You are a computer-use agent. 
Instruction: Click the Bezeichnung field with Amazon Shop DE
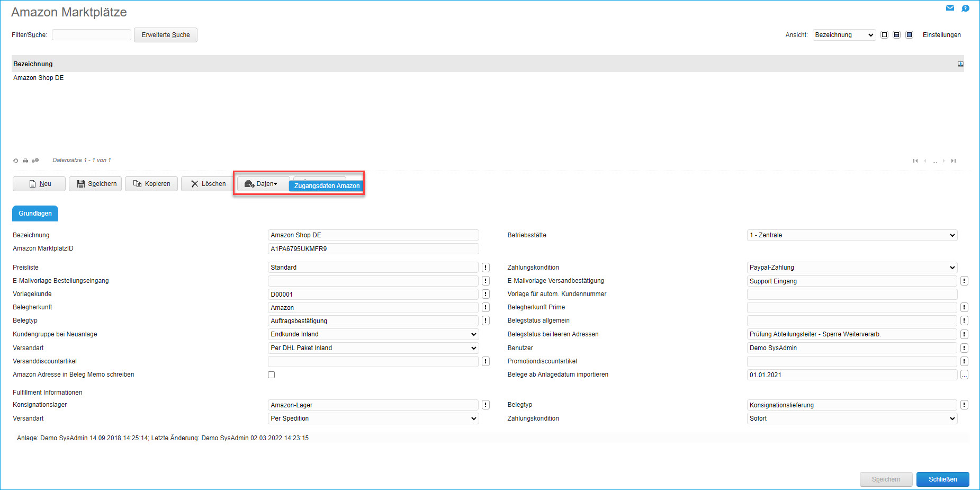(373, 235)
